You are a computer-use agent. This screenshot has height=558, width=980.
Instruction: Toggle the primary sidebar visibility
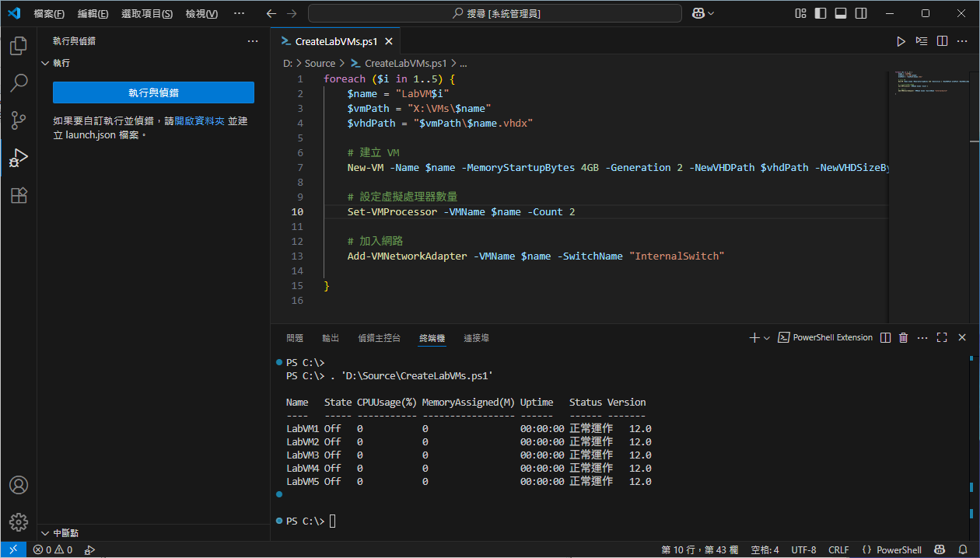pos(821,13)
